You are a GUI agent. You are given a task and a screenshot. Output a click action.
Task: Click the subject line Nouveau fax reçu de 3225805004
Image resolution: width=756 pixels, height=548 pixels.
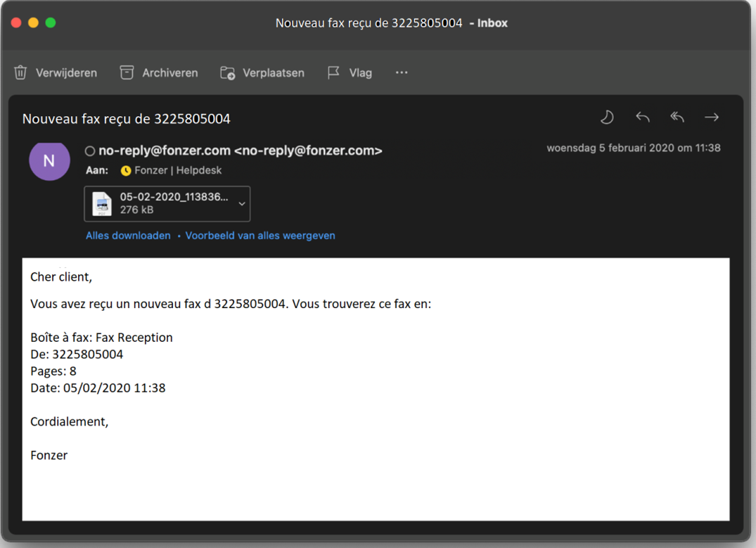click(127, 119)
